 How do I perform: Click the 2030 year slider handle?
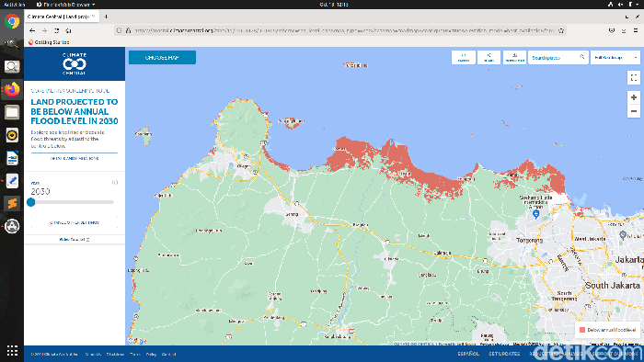pyautogui.click(x=30, y=202)
